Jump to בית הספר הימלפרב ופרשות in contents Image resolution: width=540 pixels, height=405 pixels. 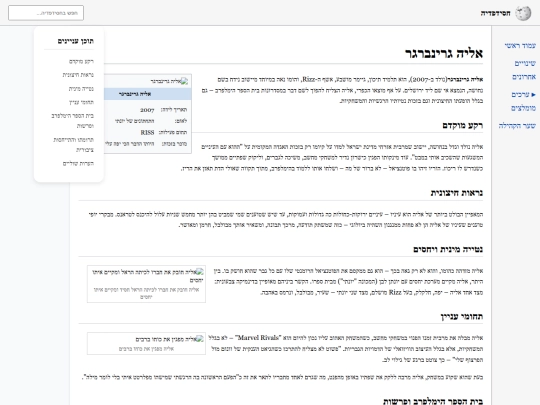click(x=73, y=121)
